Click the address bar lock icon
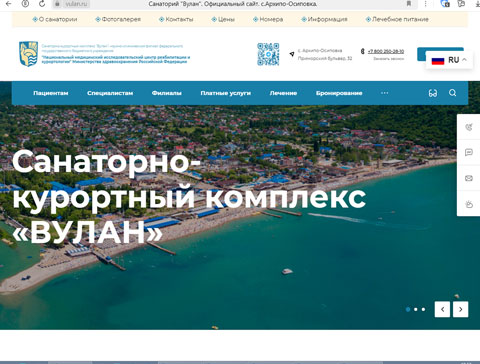 click(x=57, y=4)
